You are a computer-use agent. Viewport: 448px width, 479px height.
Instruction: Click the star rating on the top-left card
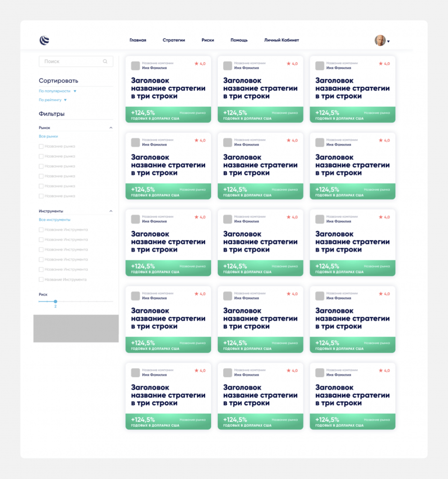point(200,64)
